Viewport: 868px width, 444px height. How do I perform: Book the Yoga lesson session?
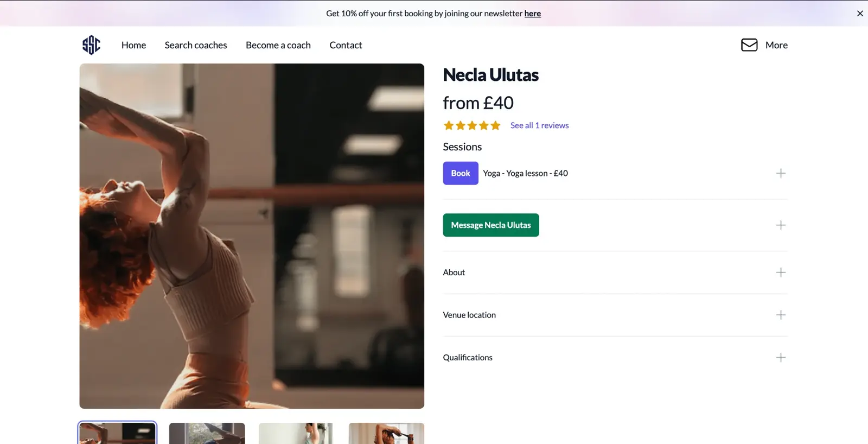461,173
